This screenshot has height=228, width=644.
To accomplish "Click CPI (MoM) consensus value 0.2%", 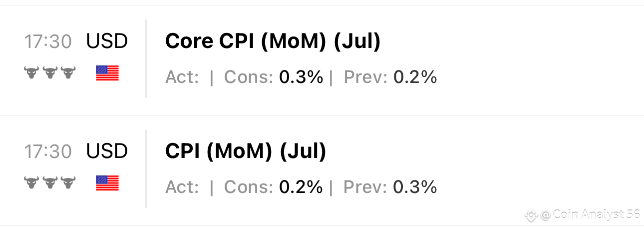I will (301, 187).
